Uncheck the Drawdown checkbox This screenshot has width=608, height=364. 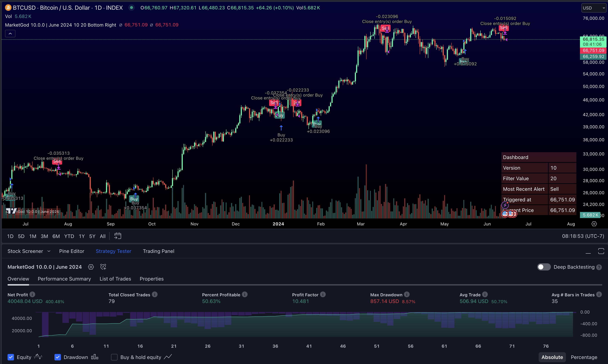pos(57,357)
